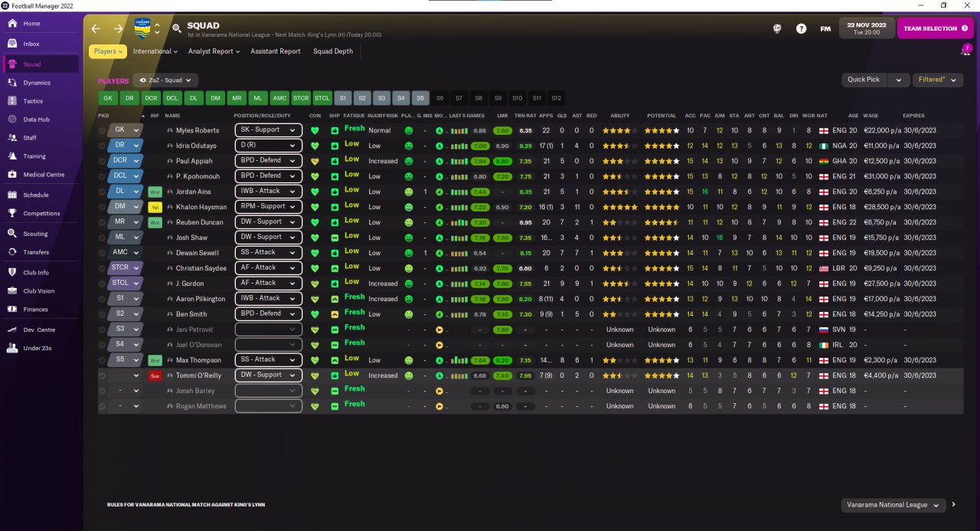The width and height of the screenshot is (980, 531).
Task: Open the Staff sidebar icon
Action: click(x=12, y=138)
